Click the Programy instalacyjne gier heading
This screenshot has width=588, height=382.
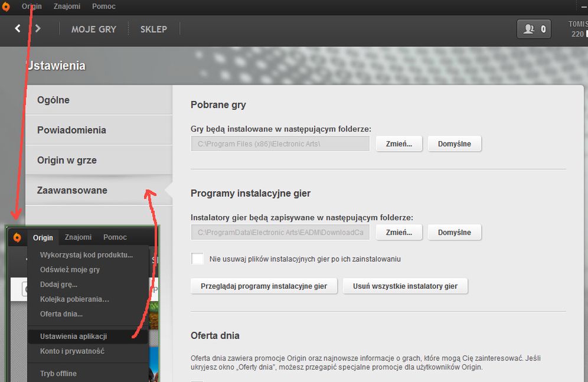(x=250, y=194)
